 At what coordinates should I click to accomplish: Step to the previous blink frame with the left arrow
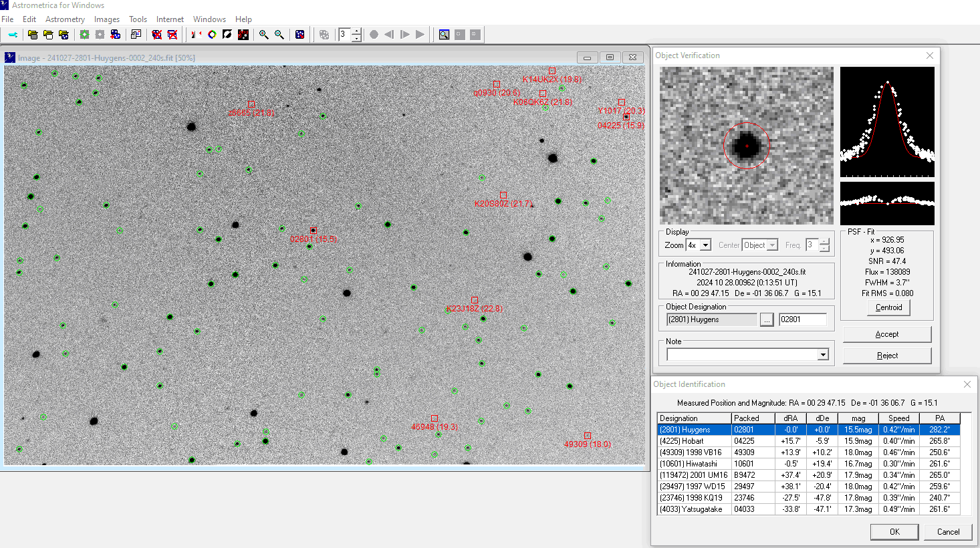click(x=389, y=35)
